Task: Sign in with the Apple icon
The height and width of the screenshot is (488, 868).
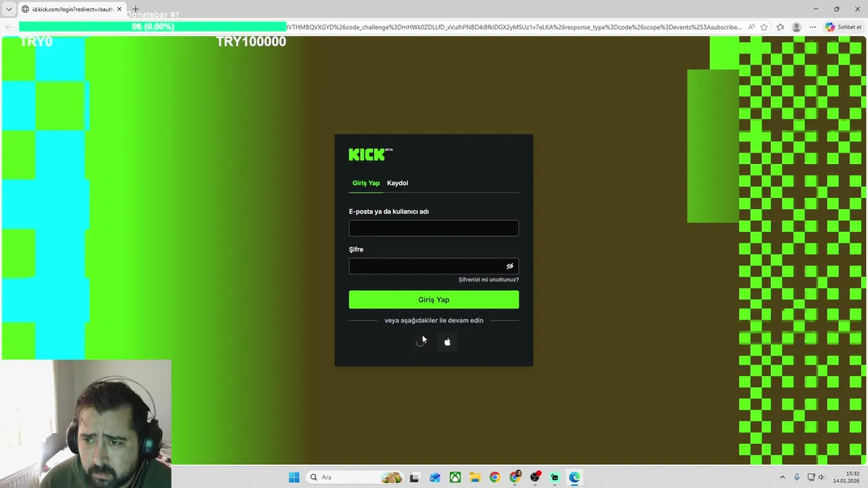Action: (447, 342)
